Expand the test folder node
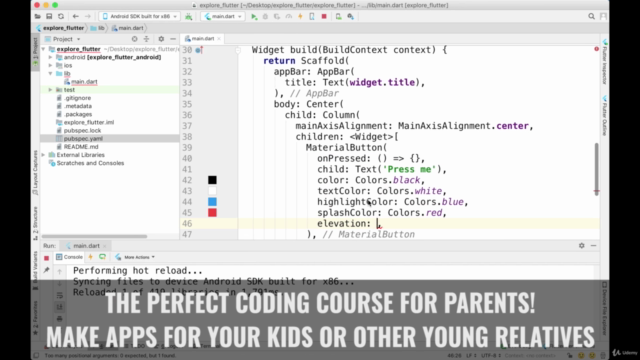The image size is (640, 360). pyautogui.click(x=51, y=90)
